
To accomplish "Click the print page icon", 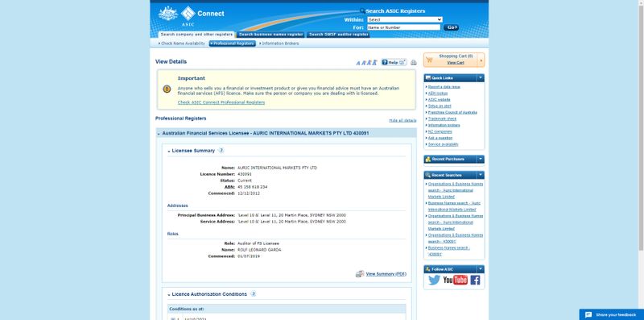I will tap(413, 63).
